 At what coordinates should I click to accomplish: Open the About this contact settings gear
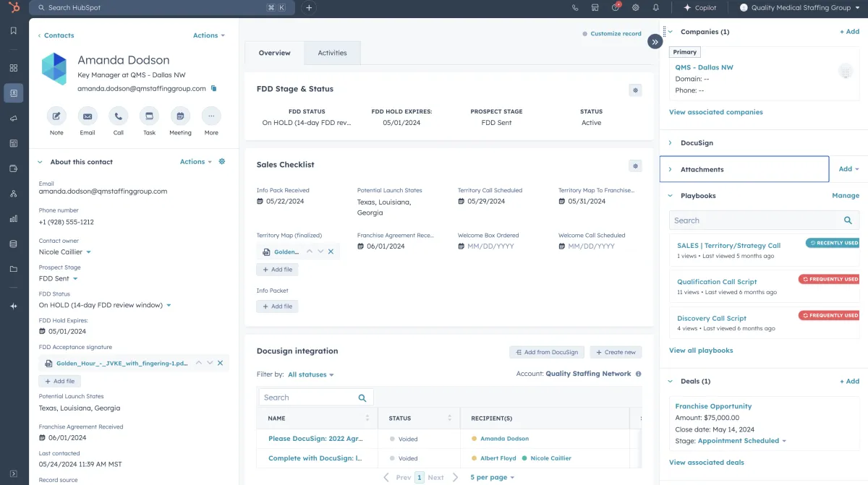pyautogui.click(x=222, y=162)
